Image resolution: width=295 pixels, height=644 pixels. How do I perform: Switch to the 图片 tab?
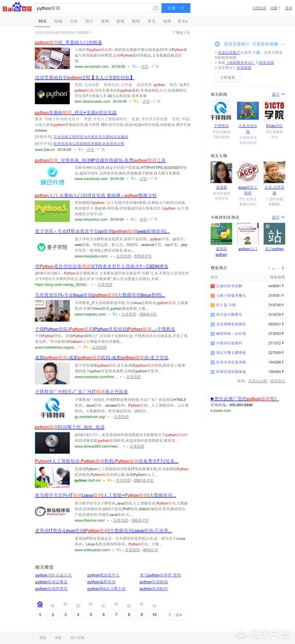(x=89, y=21)
